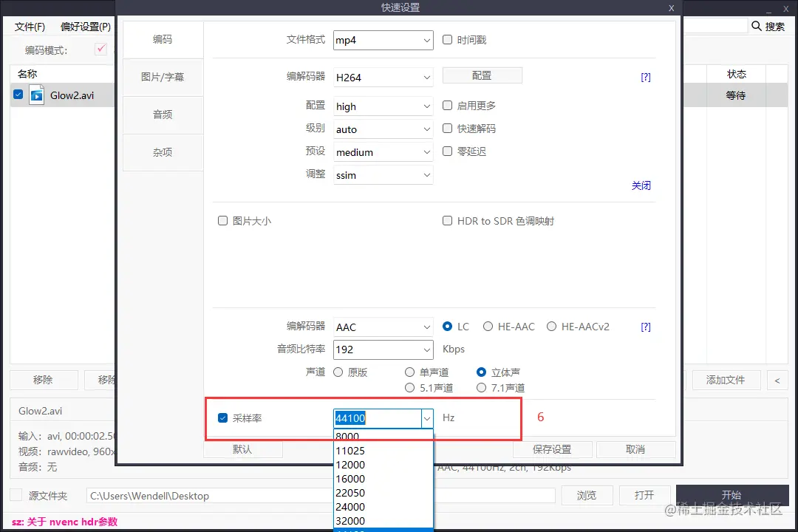The width and height of the screenshot is (798, 532).
Task: Toggle the 源文件夹 checkbox
Action: [16, 495]
